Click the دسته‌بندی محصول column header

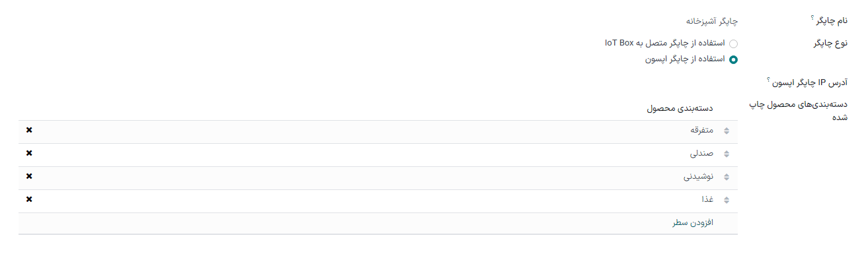point(681,108)
